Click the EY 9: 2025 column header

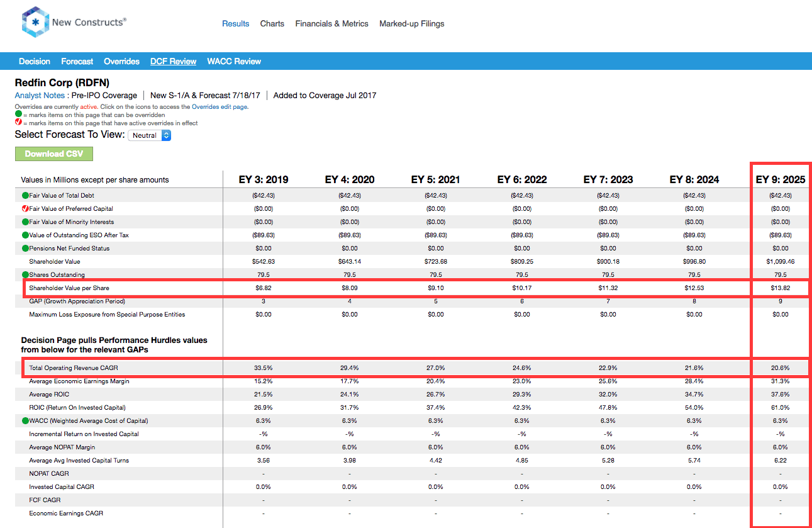[x=781, y=179]
